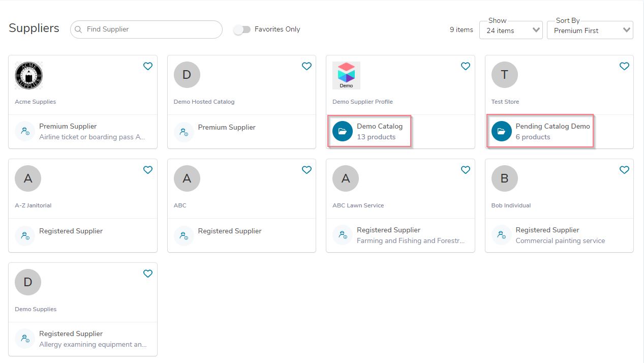Screen dimensions: 644x363
Task: Click the Demo Supplier Profile logo image
Action: [x=346, y=75]
